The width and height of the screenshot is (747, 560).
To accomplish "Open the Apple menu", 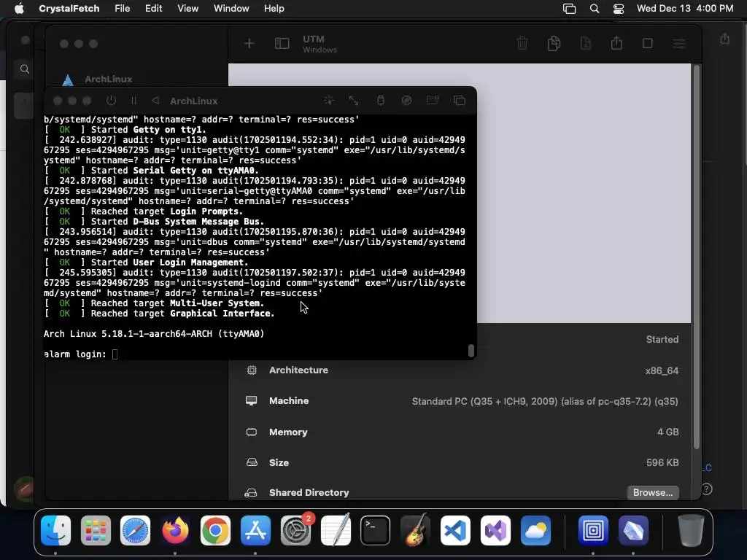I will (x=19, y=9).
